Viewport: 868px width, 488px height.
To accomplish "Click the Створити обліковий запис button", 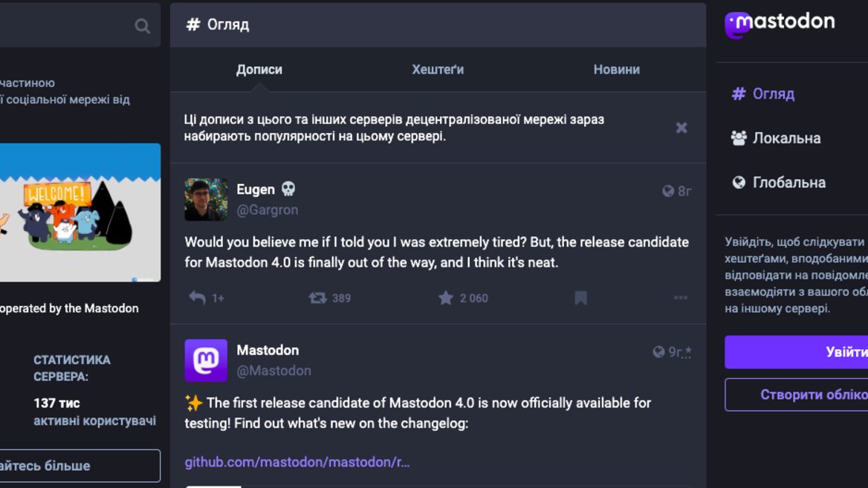I will pyautogui.click(x=797, y=394).
